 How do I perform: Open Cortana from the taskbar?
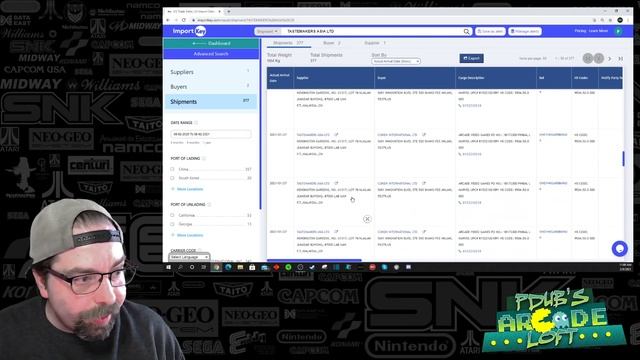pyautogui.click(x=192, y=267)
